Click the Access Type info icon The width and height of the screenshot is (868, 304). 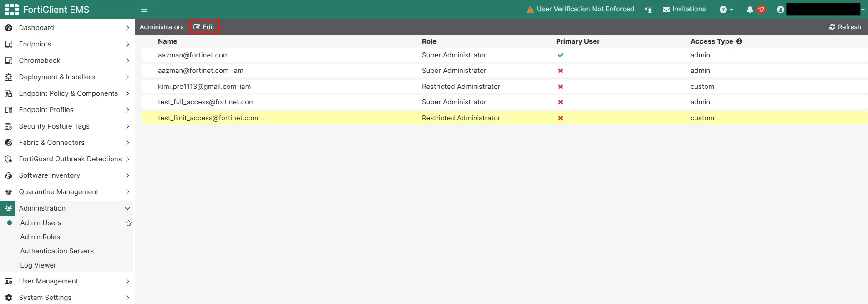739,41
